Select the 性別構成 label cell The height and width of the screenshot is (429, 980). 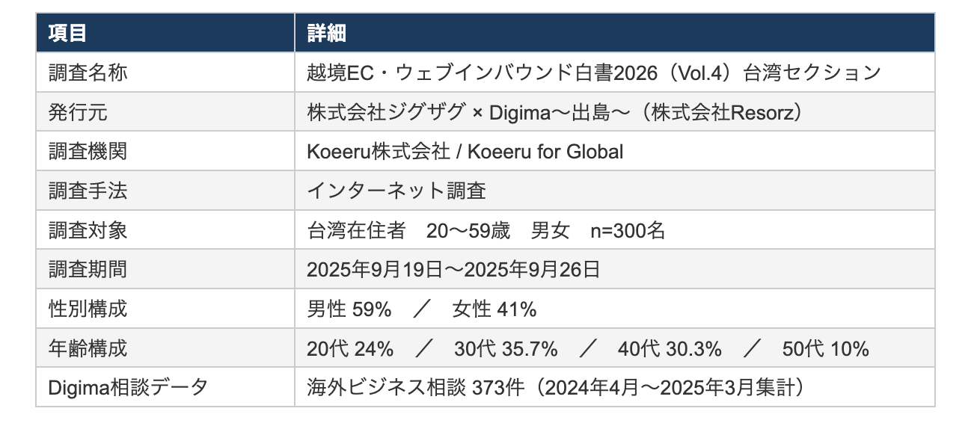pos(88,309)
